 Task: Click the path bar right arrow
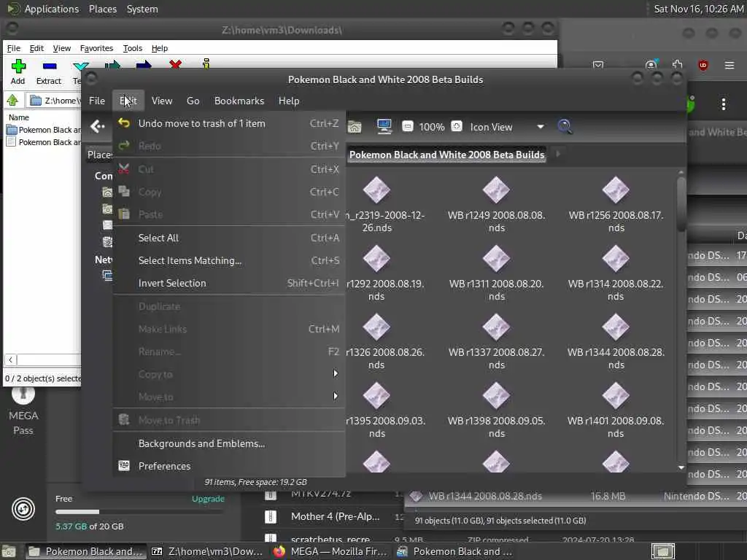558,154
